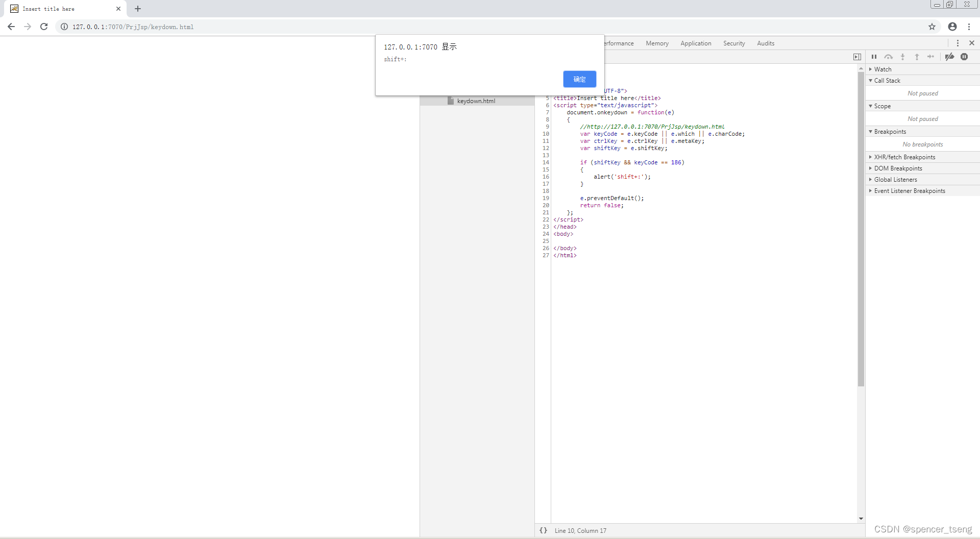Reload the current page

44,27
